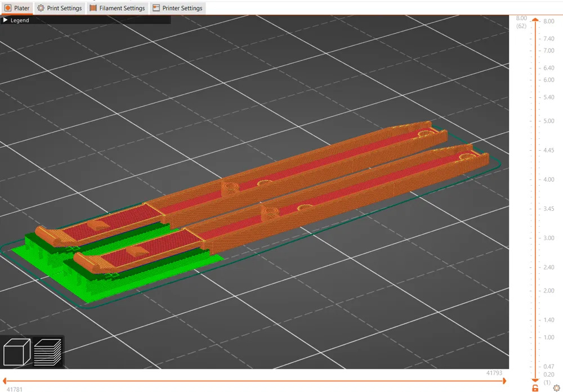Screen dimensions: 563x392
Task: Click the vertical layer slider top handle
Action: [x=535, y=20]
